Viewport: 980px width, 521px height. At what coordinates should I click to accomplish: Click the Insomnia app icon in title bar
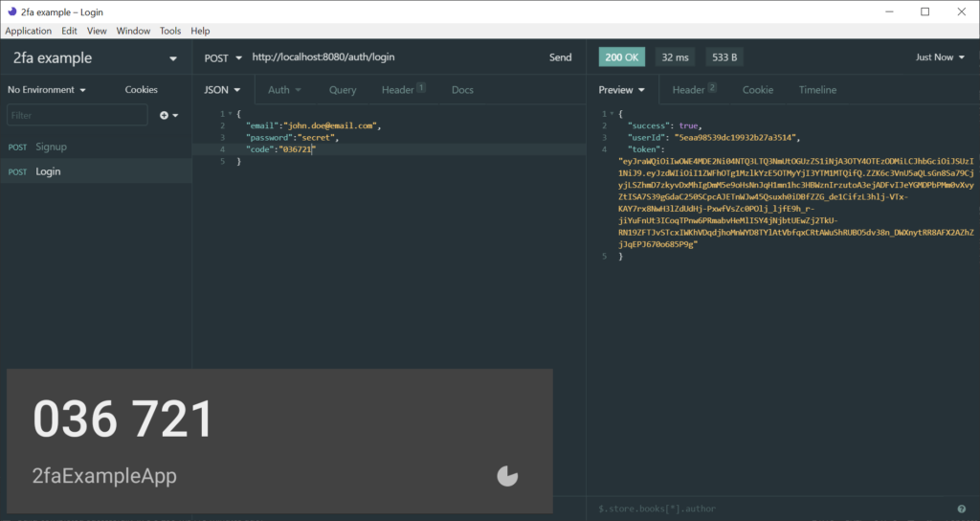point(11,11)
